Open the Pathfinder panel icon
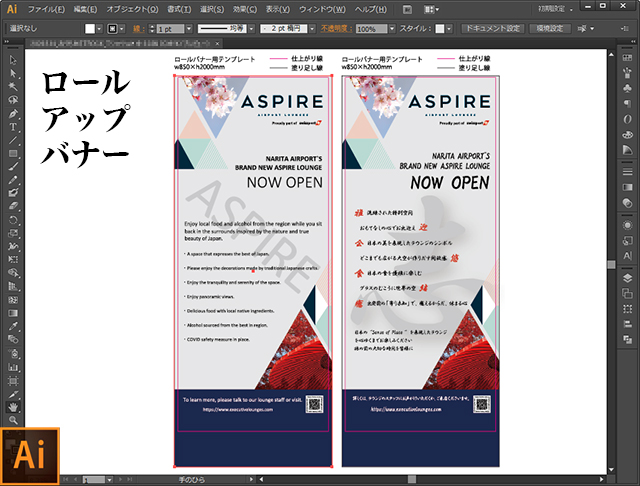This screenshot has height=486, width=640. [x=627, y=339]
